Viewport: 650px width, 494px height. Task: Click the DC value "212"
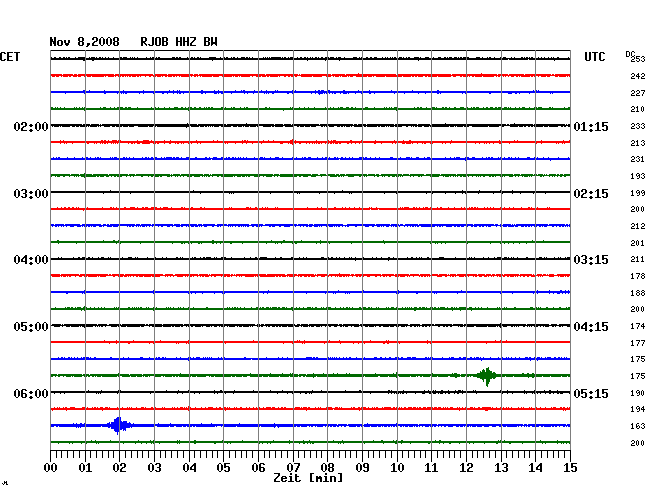pyautogui.click(x=638, y=226)
